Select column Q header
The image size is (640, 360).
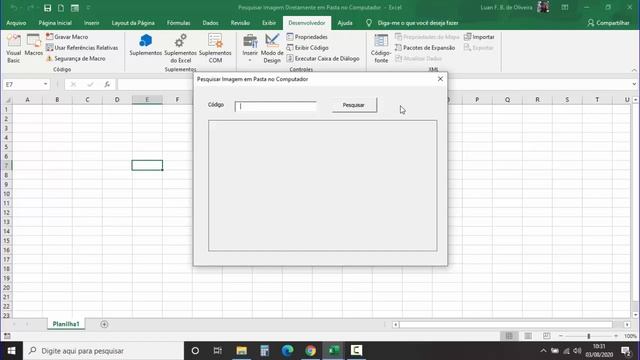pyautogui.click(x=507, y=100)
